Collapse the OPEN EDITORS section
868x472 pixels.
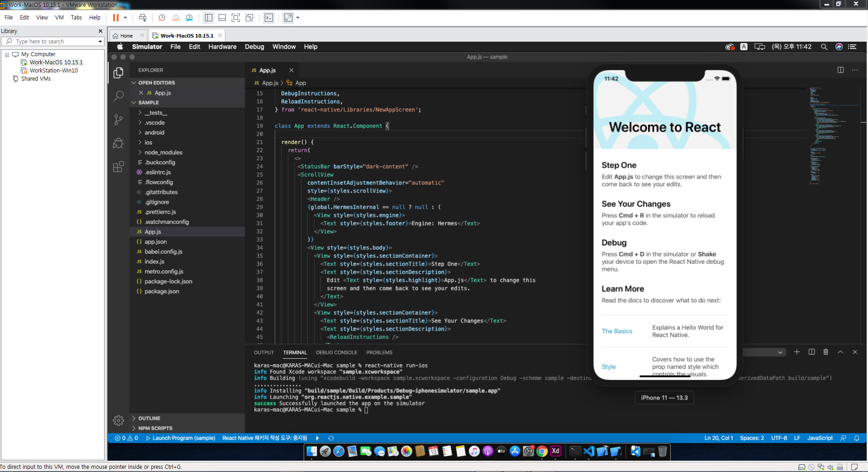156,83
